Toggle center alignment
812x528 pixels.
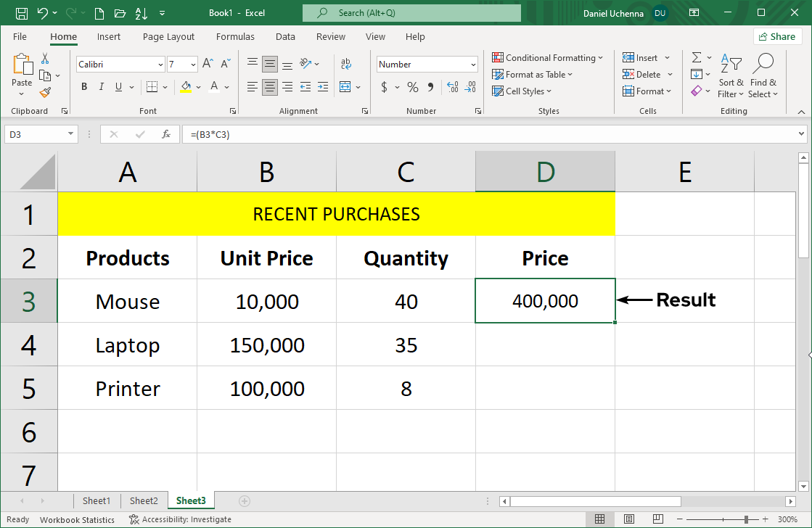tap(269, 86)
